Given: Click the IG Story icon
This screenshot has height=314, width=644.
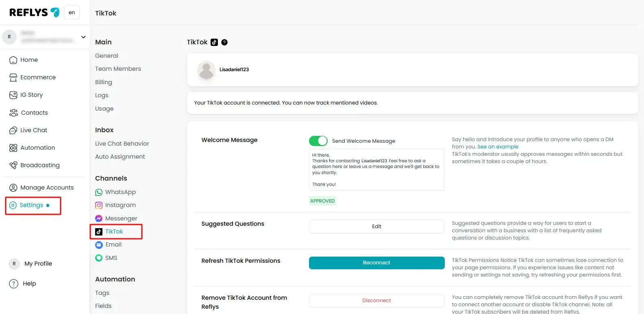Looking at the screenshot, I should coord(13,95).
